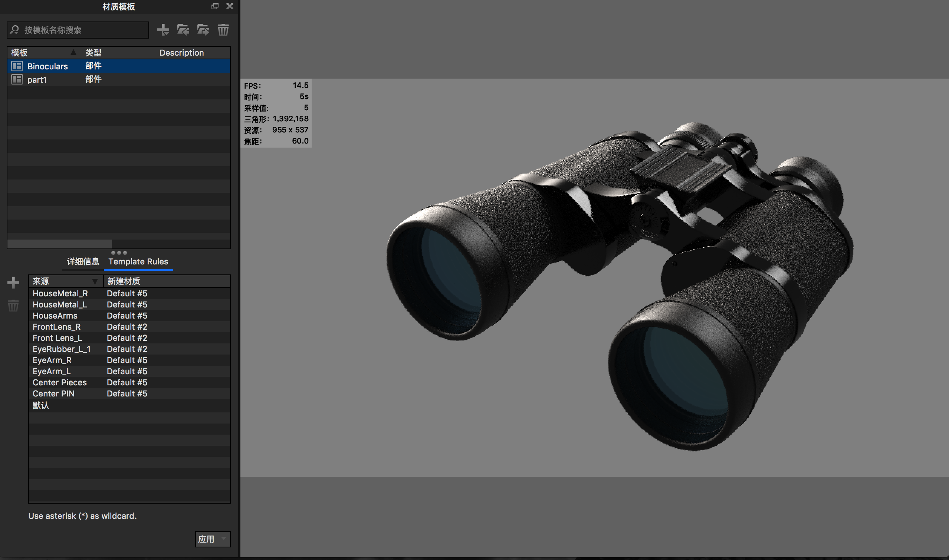949x560 pixels.
Task: Click the delete template trash icon
Action: point(223,29)
